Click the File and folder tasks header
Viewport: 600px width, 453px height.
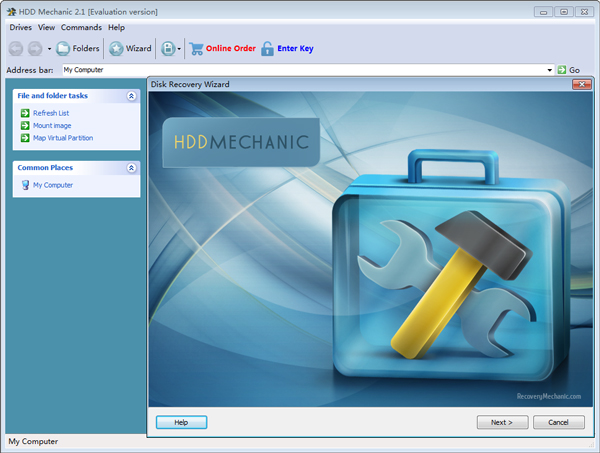[x=52, y=96]
